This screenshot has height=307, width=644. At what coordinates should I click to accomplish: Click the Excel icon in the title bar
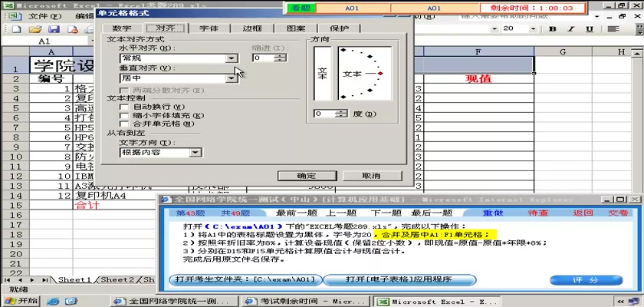[x=9, y=5]
